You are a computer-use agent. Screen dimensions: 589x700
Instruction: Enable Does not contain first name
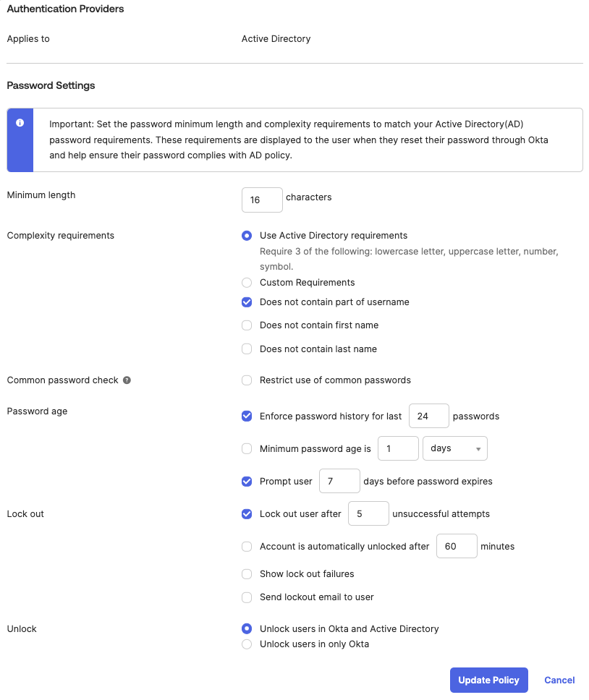click(247, 325)
